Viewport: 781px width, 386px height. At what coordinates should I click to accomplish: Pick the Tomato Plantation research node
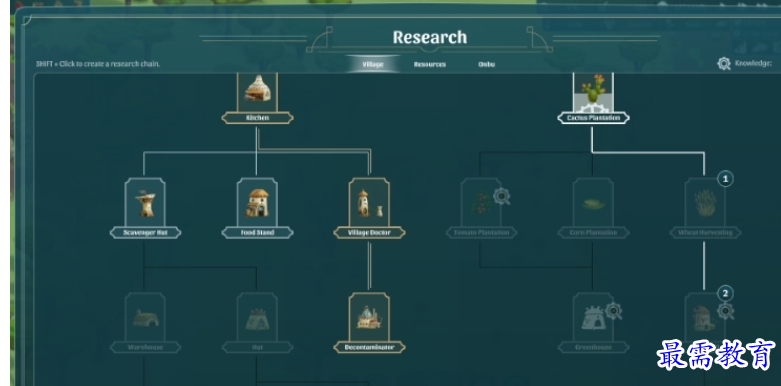481,208
